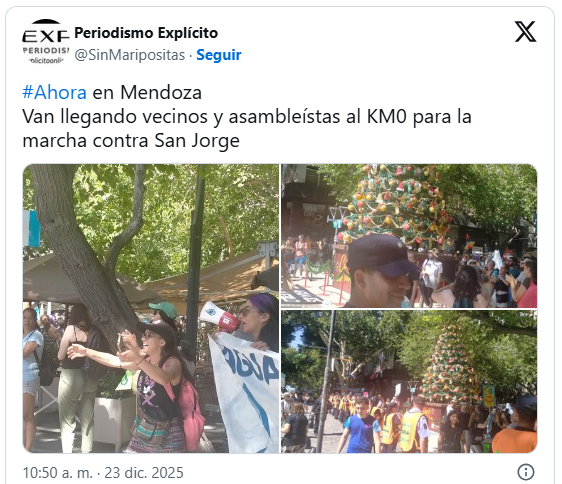Click the info circle icon

pyautogui.click(x=526, y=472)
